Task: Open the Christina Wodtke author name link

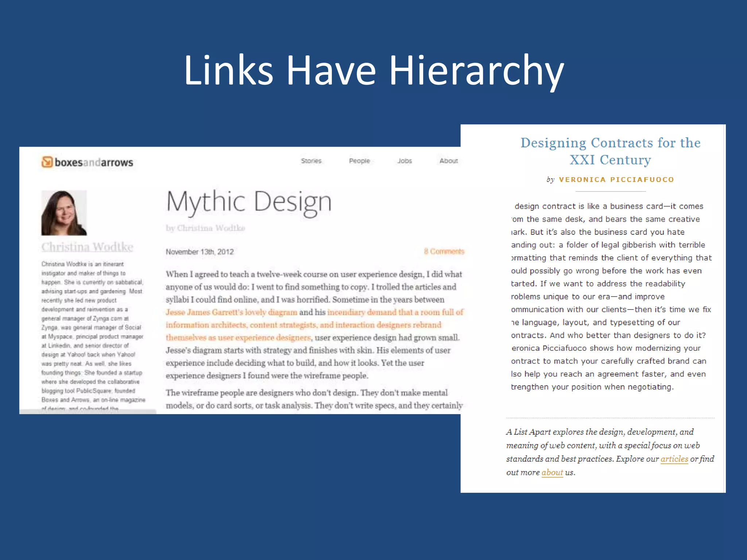Action: click(x=87, y=247)
